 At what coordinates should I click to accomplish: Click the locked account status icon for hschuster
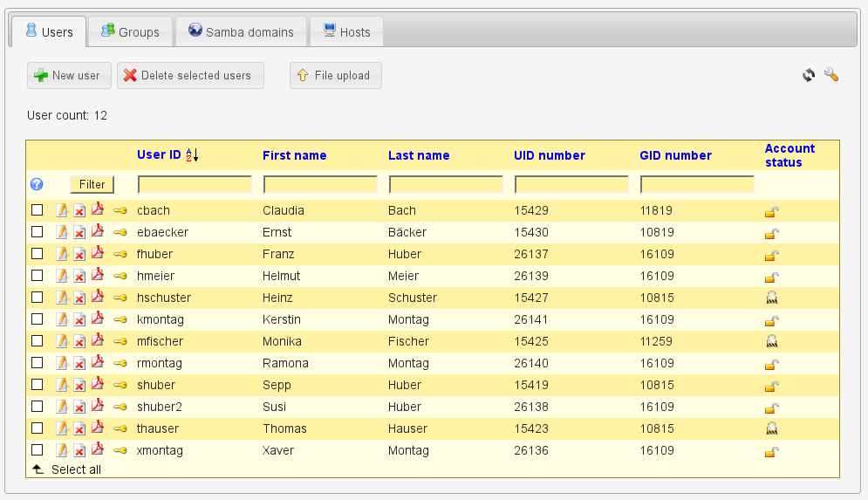pos(771,298)
